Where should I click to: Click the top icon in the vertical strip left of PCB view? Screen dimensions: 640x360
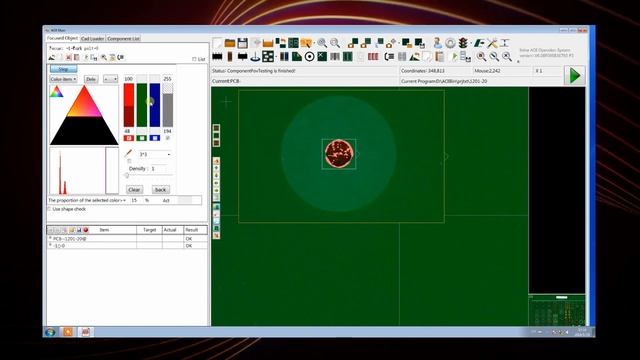pos(216,128)
